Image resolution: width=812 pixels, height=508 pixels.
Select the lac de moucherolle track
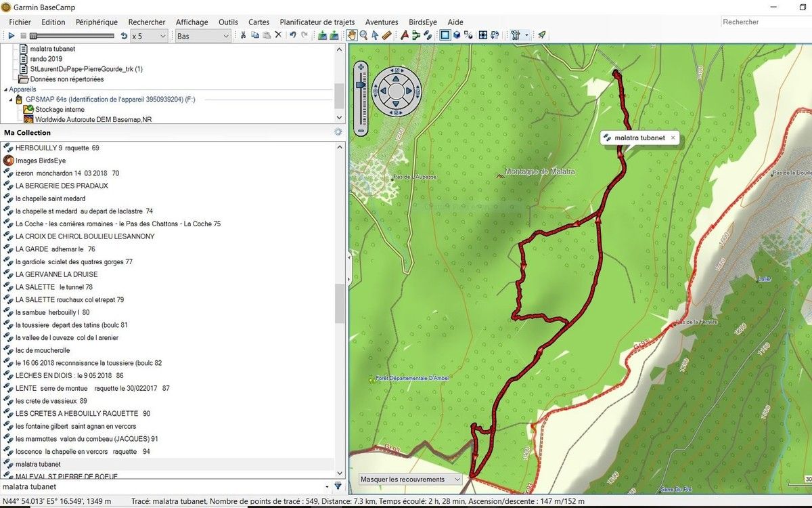tap(43, 350)
